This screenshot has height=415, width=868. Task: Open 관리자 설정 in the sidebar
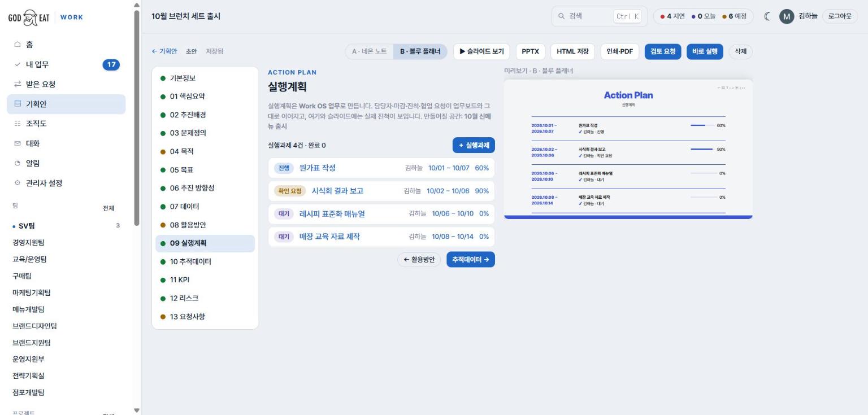point(66,183)
